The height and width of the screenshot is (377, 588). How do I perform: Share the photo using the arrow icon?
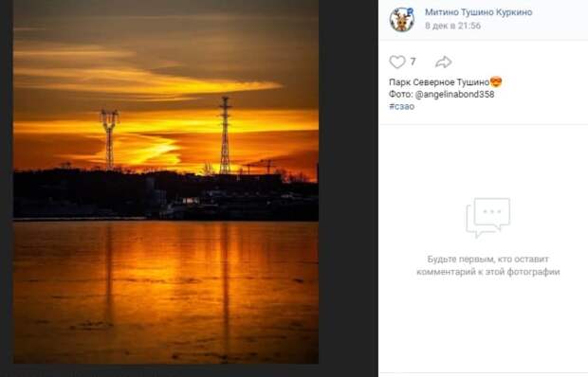[443, 62]
